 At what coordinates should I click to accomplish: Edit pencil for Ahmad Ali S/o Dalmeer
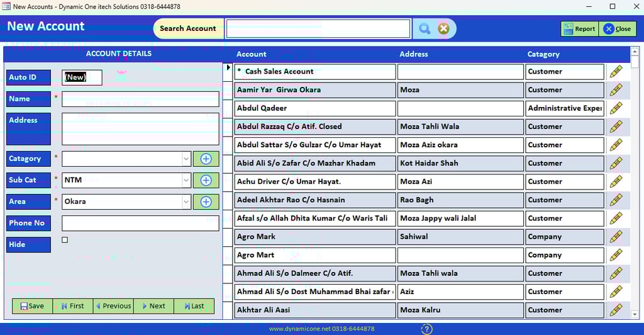click(x=616, y=273)
